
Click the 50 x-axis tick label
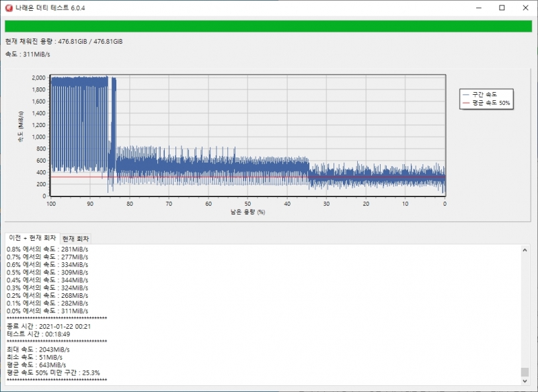tap(247, 204)
